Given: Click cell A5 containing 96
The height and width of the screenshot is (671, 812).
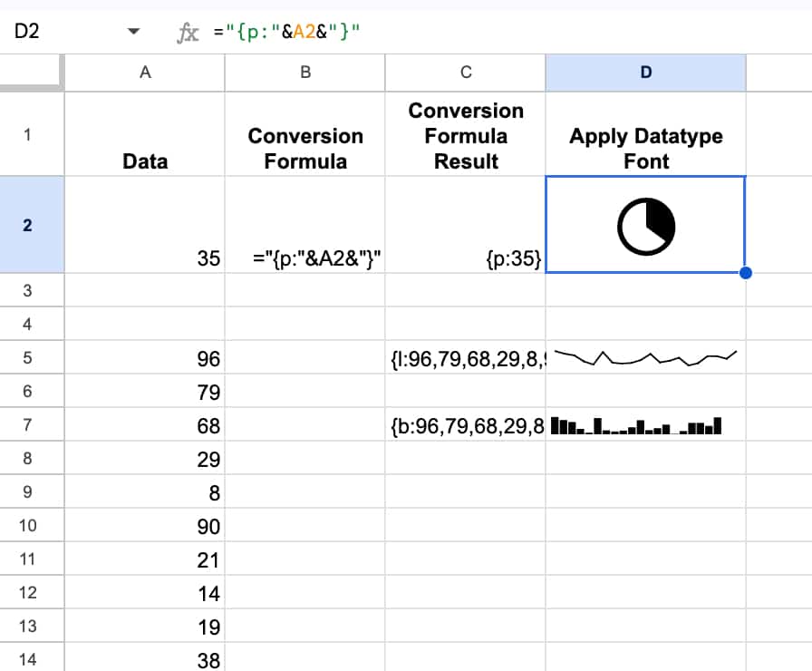Looking at the screenshot, I should (145, 357).
